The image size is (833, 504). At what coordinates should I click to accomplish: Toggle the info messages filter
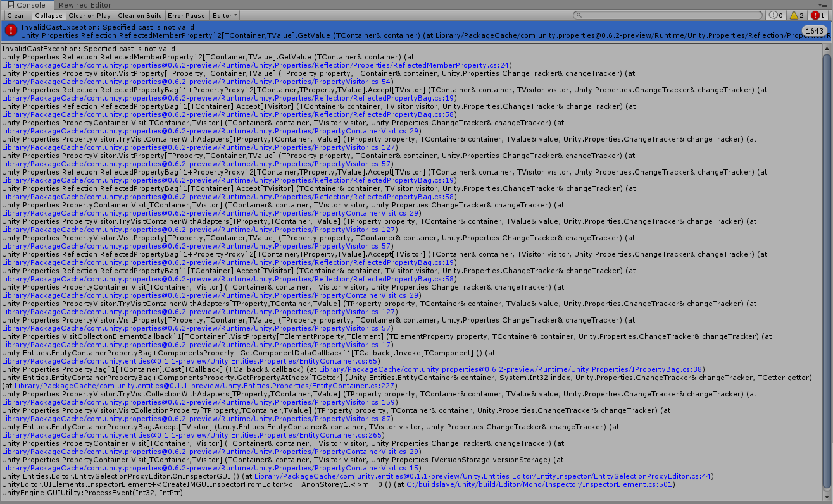pyautogui.click(x=776, y=15)
